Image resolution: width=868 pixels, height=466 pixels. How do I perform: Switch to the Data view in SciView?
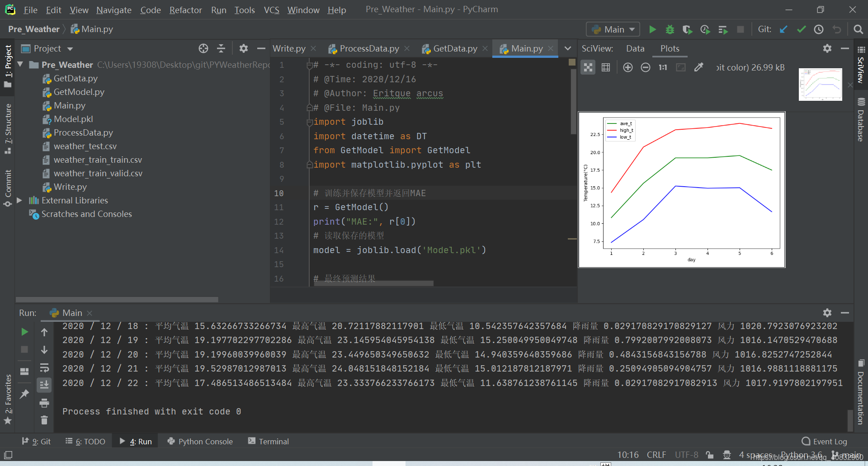pyautogui.click(x=635, y=48)
